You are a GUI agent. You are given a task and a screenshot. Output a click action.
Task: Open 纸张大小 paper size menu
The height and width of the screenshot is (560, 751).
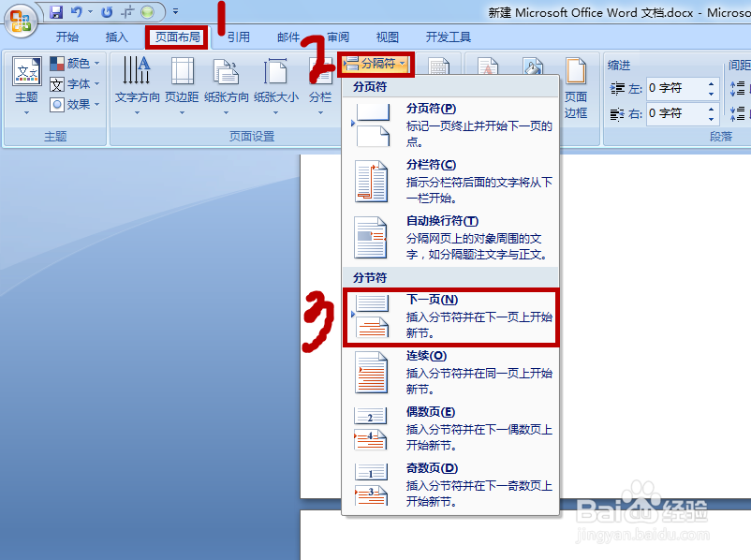pyautogui.click(x=276, y=85)
